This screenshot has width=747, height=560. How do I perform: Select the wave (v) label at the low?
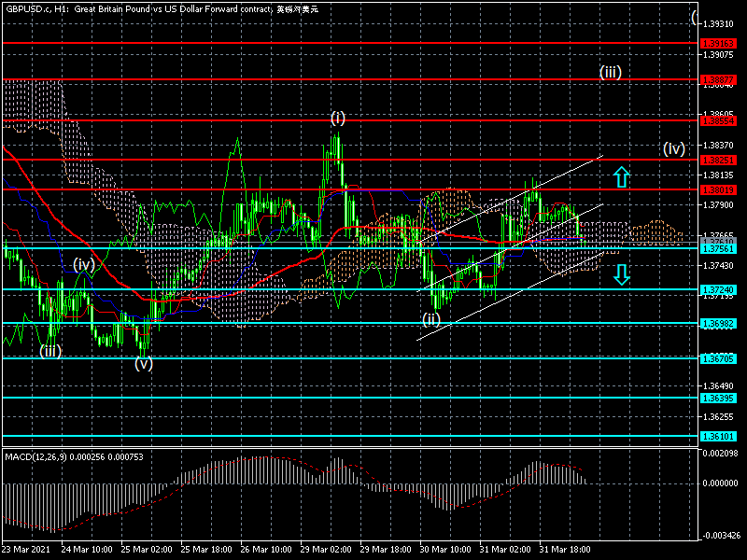[143, 364]
